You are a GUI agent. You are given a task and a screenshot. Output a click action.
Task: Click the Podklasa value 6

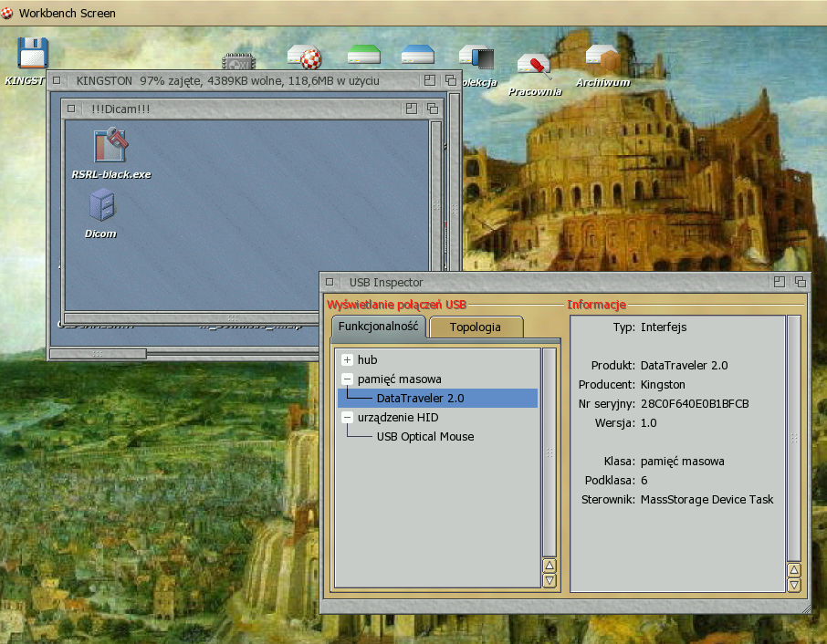[644, 480]
